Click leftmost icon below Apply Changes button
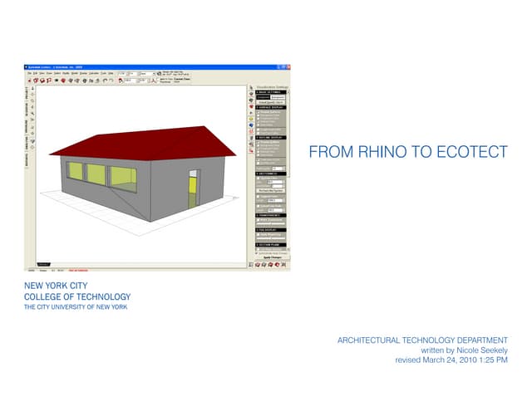The height and width of the screenshot is (411, 532). [251, 264]
